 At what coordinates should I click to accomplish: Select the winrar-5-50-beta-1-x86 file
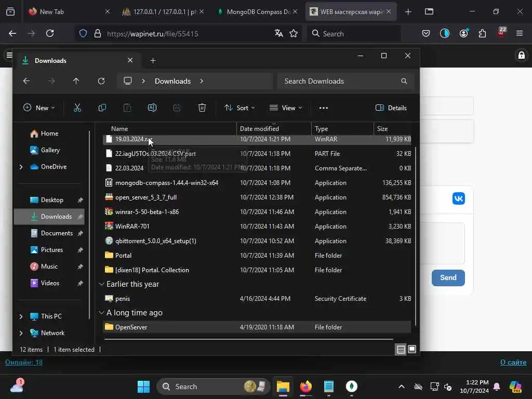pos(257,212)
